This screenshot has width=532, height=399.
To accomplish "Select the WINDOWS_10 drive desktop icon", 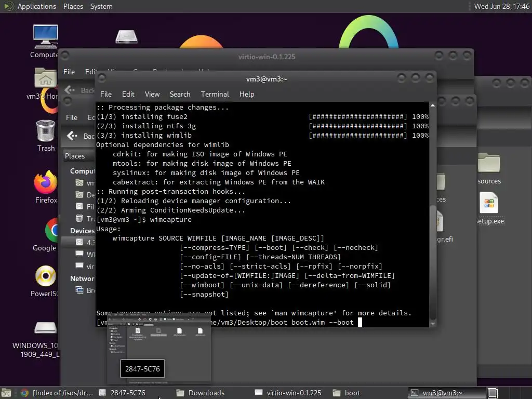I will 41,339.
